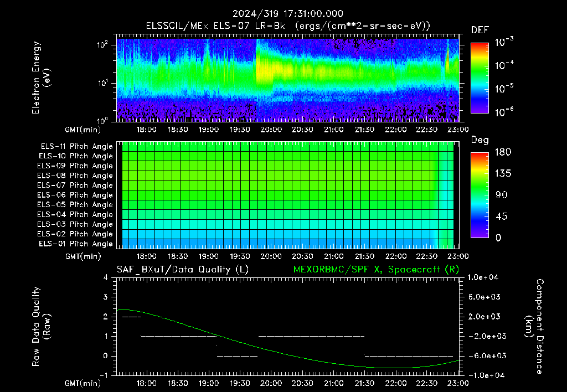Select the ELS-01 Pitch Angle row label
Screen dimensions: 567x392
pyautogui.click(x=76, y=244)
